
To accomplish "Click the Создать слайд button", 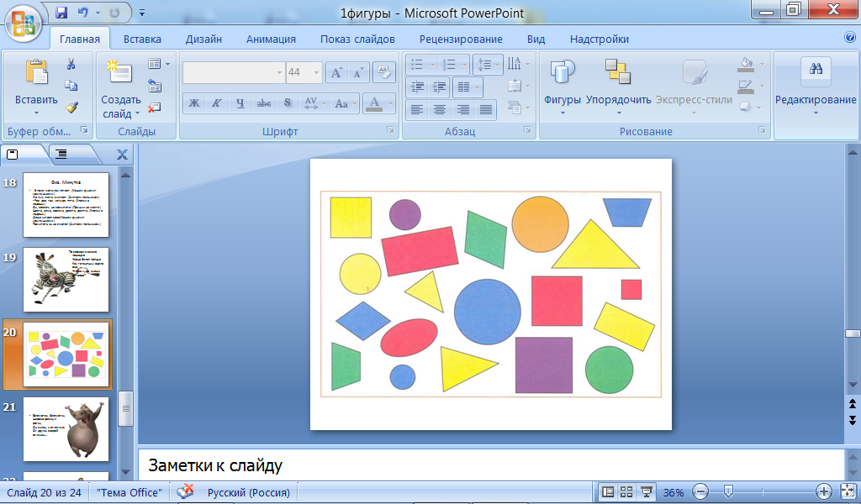I will coord(121,89).
